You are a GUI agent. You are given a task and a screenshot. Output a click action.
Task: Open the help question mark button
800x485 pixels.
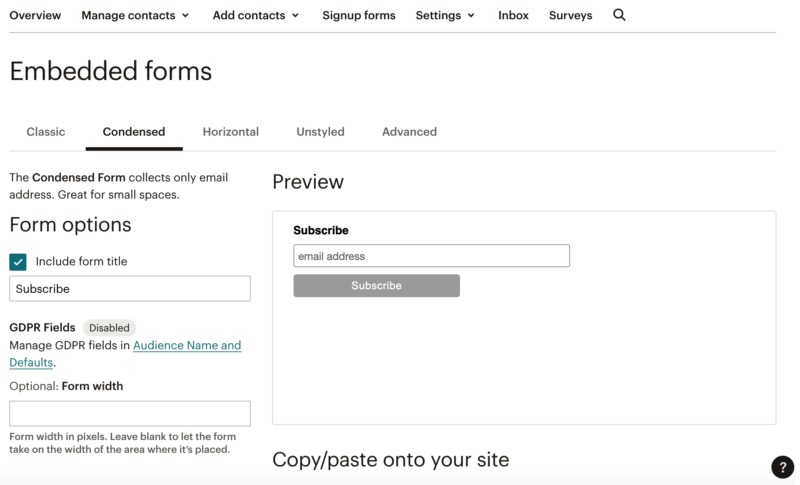pyautogui.click(x=782, y=467)
